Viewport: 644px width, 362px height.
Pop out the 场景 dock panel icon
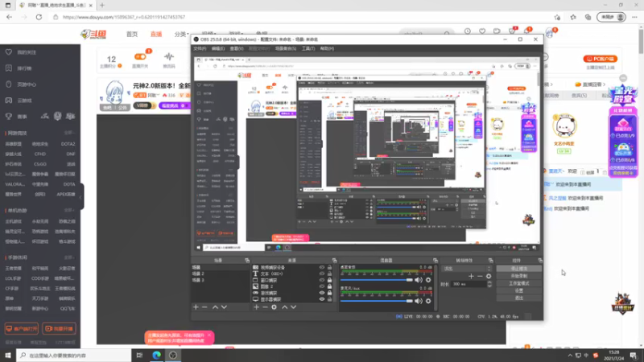coord(247,260)
